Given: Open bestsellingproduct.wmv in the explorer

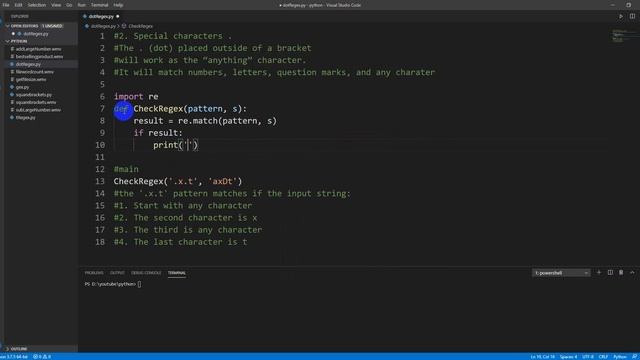Looking at the screenshot, I should tap(39, 57).
